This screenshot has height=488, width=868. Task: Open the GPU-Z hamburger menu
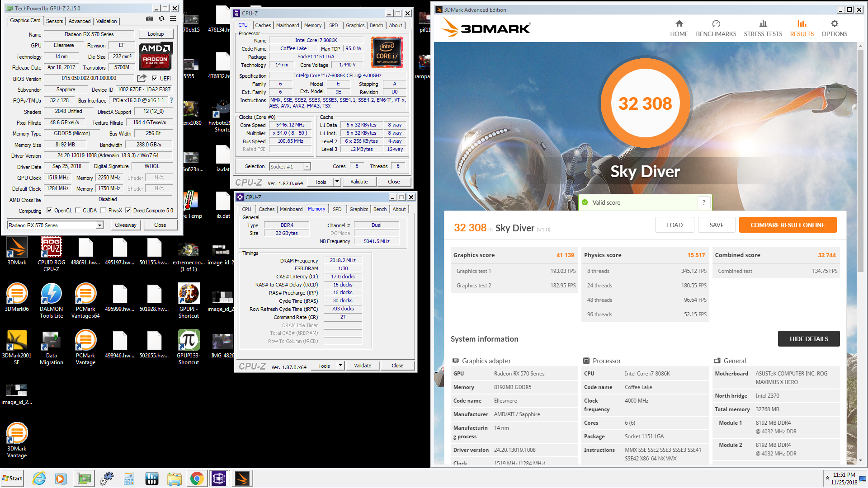(173, 19)
